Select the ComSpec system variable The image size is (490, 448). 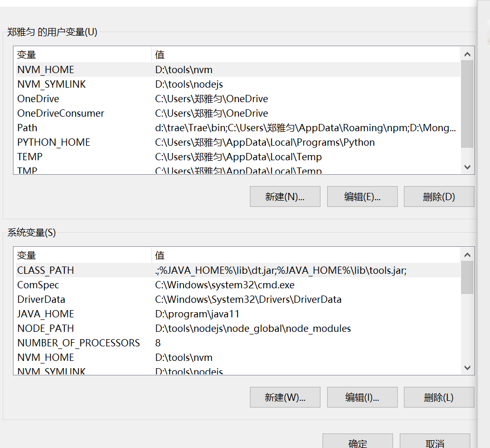coord(78,285)
